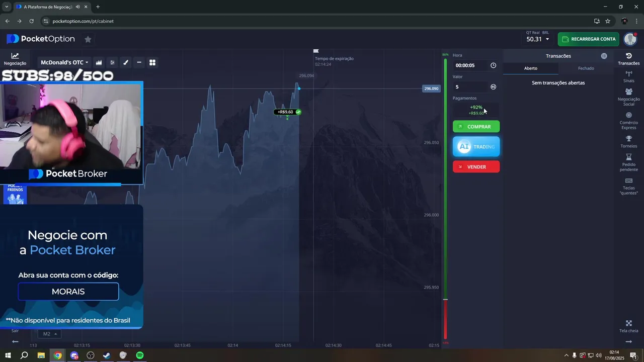Click the Sair exit link
Image resolution: width=644 pixels, height=362 pixels.
click(15, 331)
